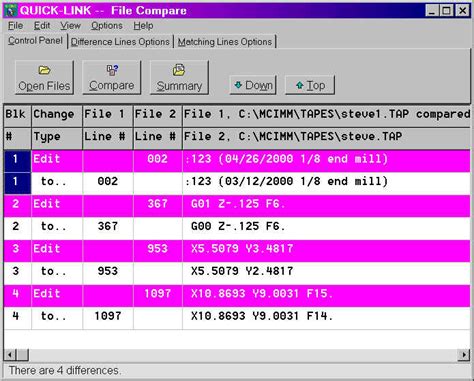Maximize the File Compare window
The height and width of the screenshot is (381, 474).
446,11
